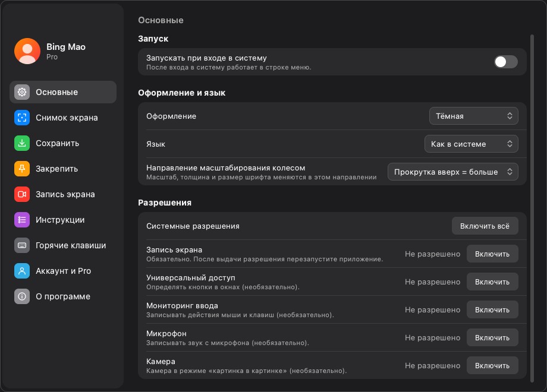Enable the Универсальный доступ permission
This screenshot has height=392, width=547.
pos(492,282)
